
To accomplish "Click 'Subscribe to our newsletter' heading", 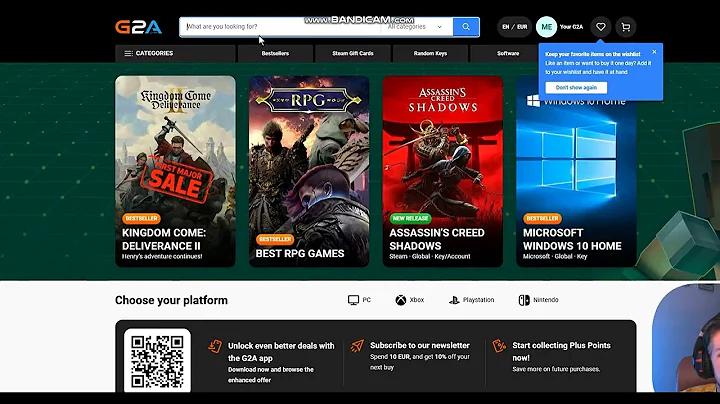I will 420,345.
